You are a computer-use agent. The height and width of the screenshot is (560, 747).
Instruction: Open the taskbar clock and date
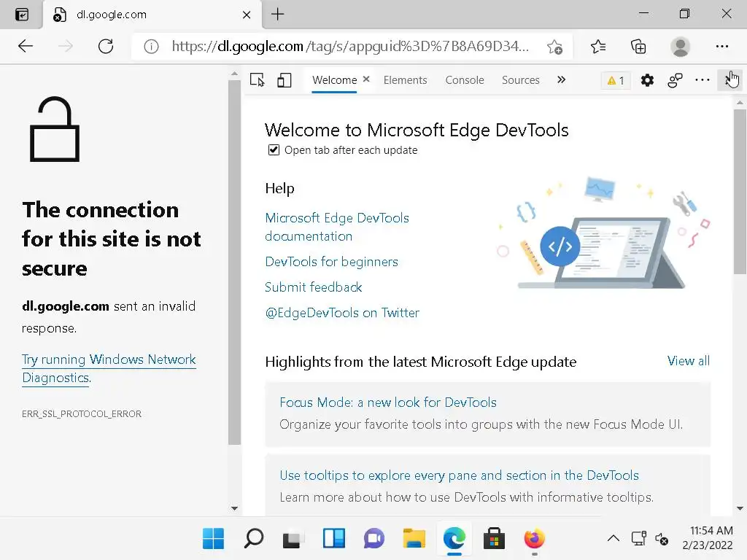(x=708, y=537)
